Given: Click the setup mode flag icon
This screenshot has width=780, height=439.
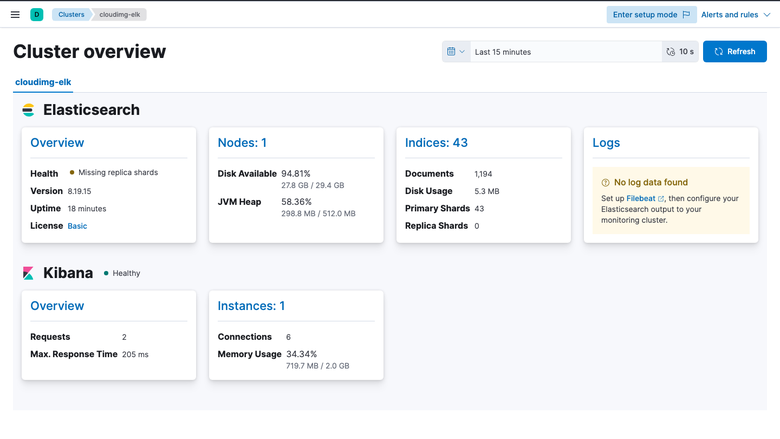Looking at the screenshot, I should pos(686,14).
